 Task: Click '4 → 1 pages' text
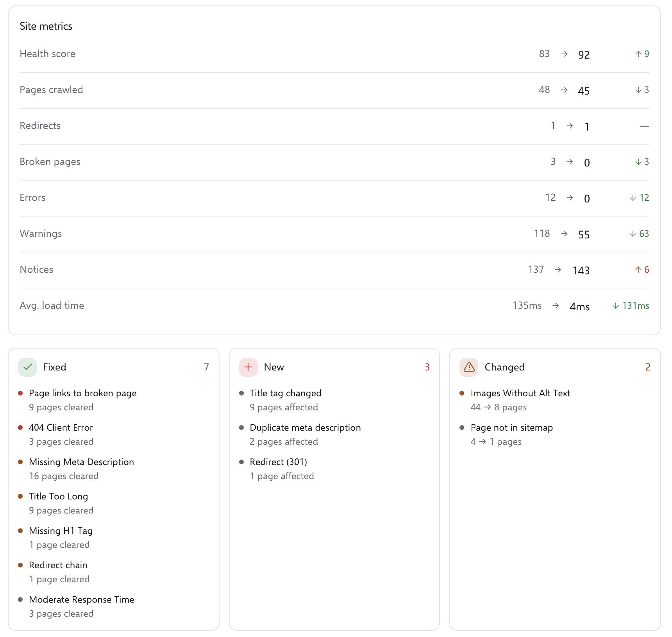pyautogui.click(x=496, y=442)
